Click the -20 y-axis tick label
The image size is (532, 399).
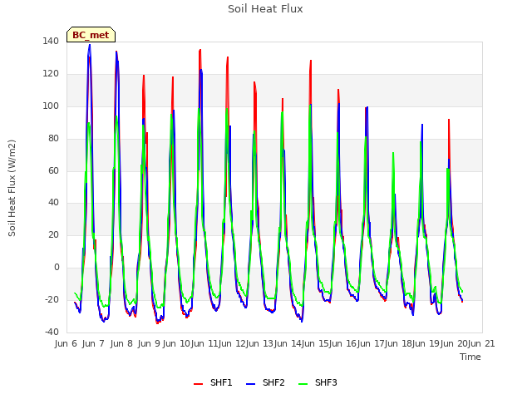click(52, 299)
